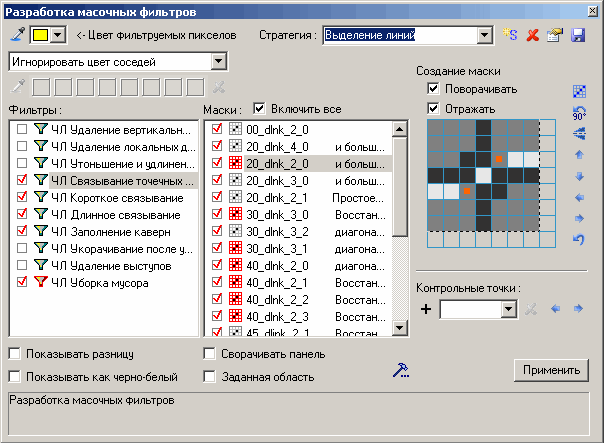Enable Заданная область checkbox

[x=210, y=376]
